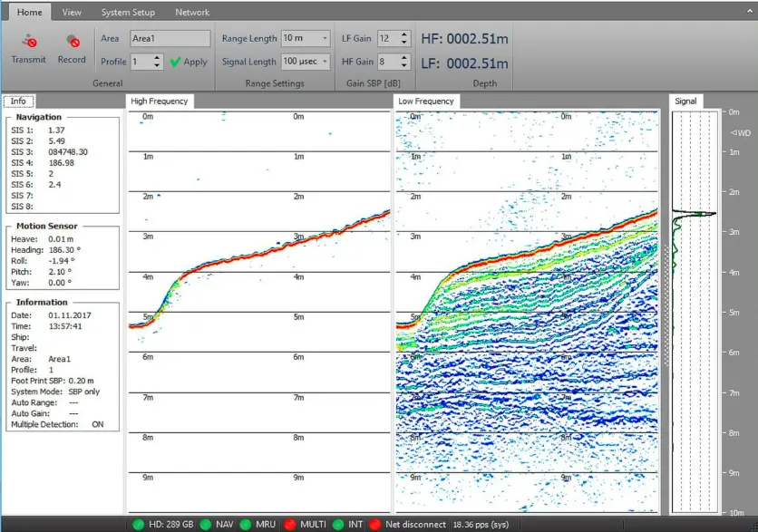
Task: Select the Info panel tab
Action: pyautogui.click(x=18, y=101)
